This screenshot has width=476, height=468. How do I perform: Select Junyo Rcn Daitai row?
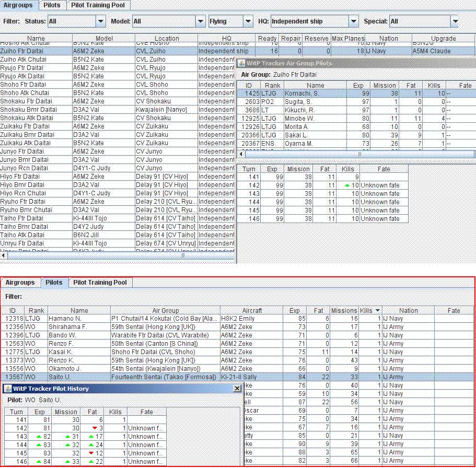118,168
